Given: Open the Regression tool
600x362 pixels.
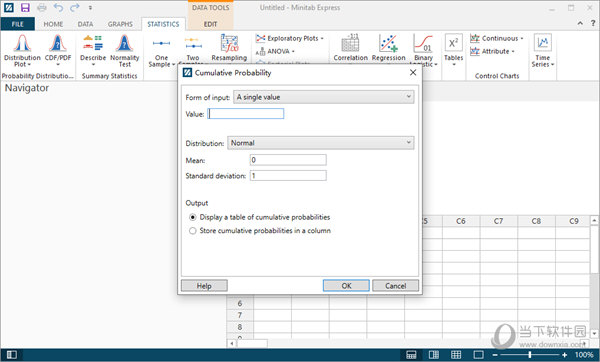Looking at the screenshot, I should [388, 48].
